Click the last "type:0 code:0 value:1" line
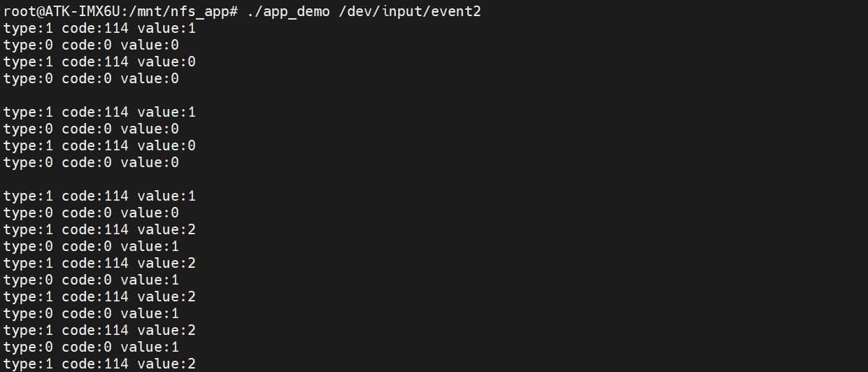Screen dimensions: 868x372 91,347
